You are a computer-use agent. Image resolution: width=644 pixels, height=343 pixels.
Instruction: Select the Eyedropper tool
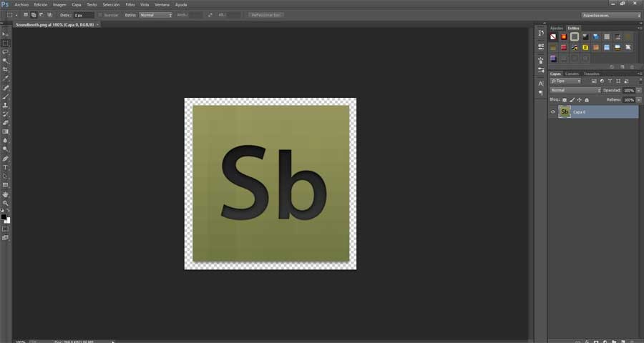pos(5,79)
